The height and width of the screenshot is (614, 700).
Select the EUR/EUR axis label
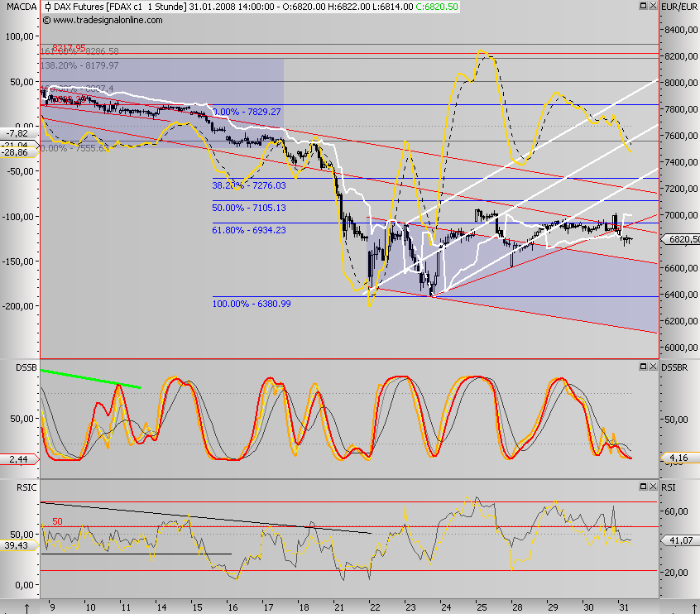click(x=679, y=7)
